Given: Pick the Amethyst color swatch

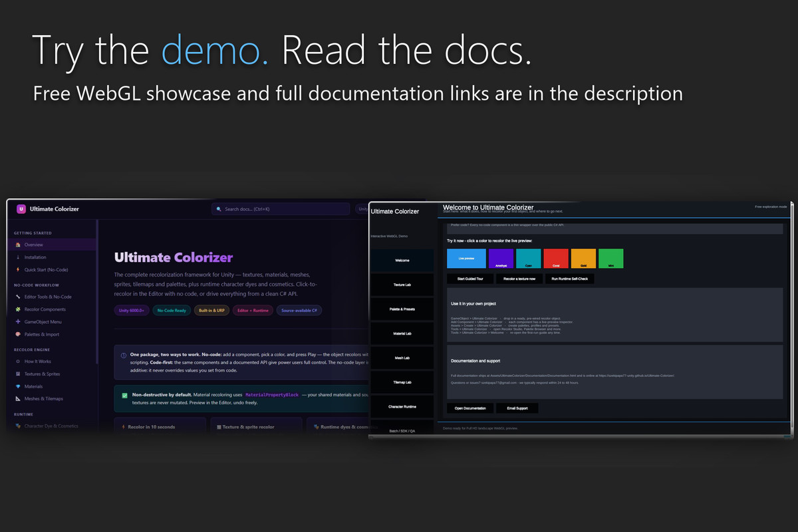Looking at the screenshot, I should click(x=501, y=259).
